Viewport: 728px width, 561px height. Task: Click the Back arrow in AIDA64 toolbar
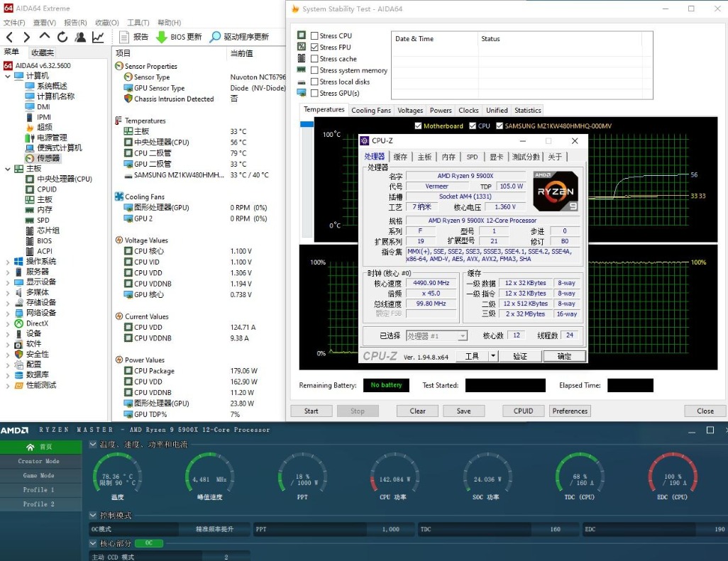(9, 37)
